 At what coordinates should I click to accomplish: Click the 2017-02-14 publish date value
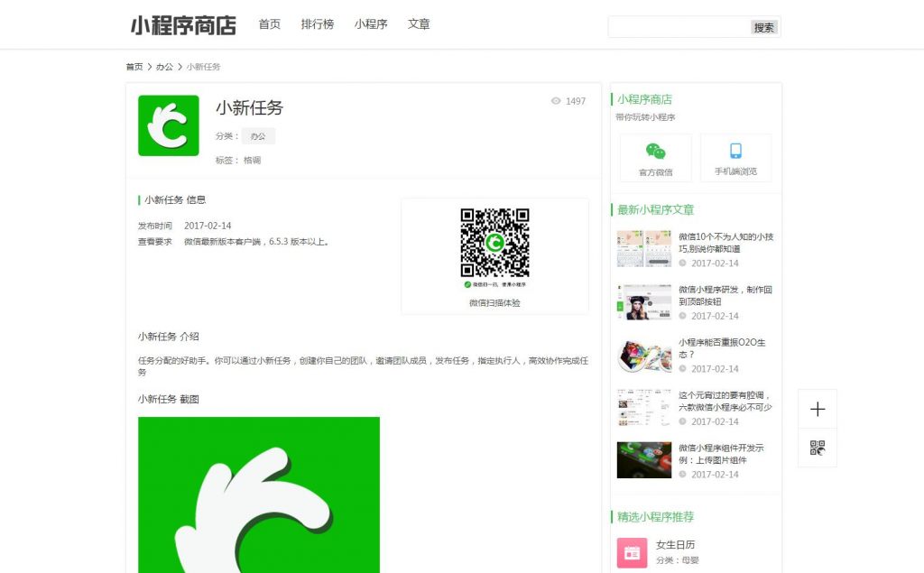[x=208, y=226]
